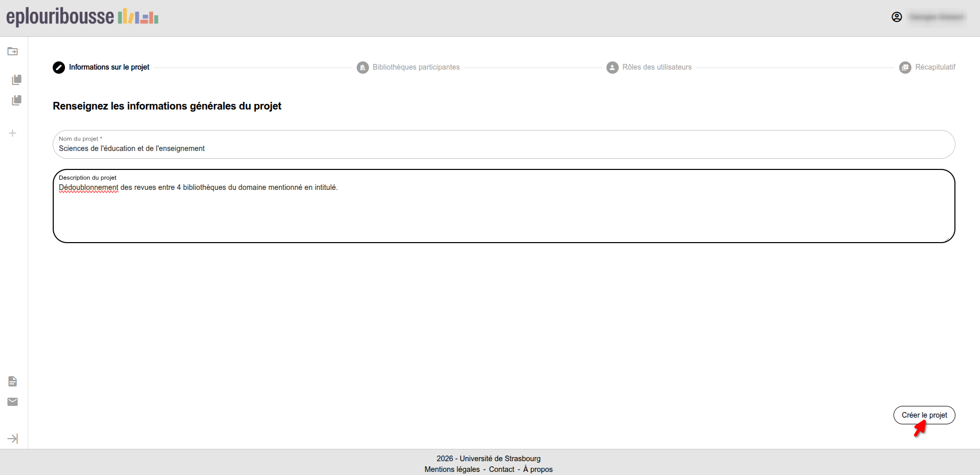
Task: Go to Bibliothèques participantes step
Action: pos(416,67)
